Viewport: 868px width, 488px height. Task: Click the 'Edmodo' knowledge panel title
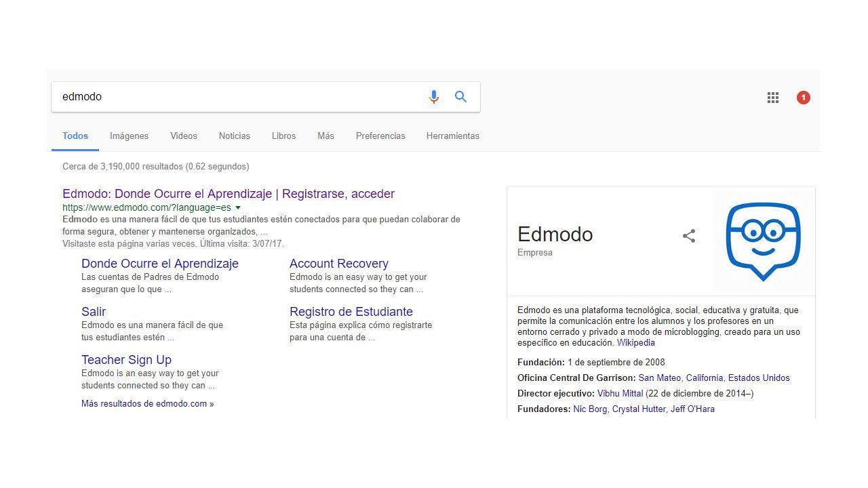[555, 234]
